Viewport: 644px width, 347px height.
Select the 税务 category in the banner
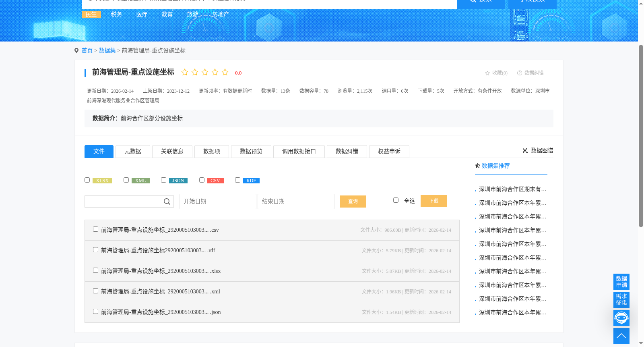click(117, 15)
